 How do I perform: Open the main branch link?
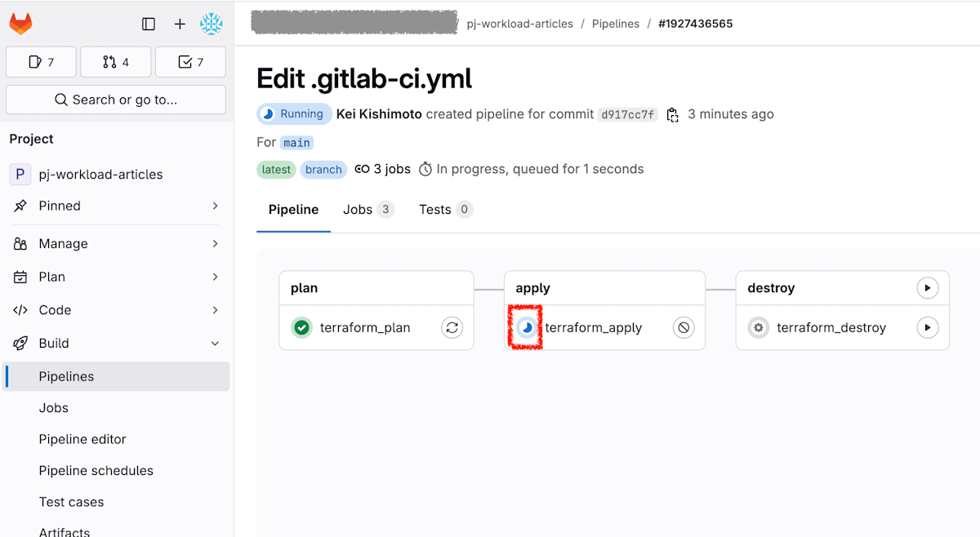tap(296, 143)
